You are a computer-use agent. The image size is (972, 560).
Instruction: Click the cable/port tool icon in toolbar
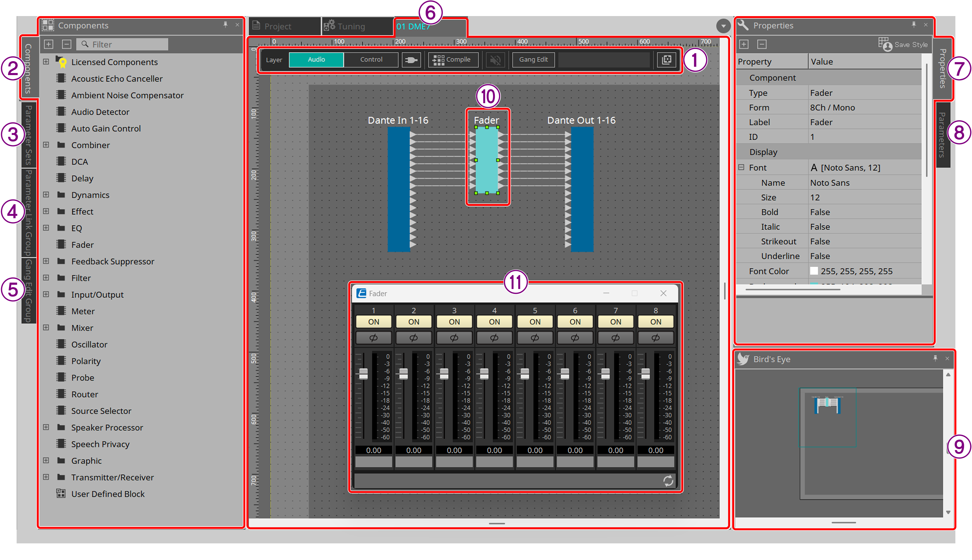pyautogui.click(x=411, y=60)
